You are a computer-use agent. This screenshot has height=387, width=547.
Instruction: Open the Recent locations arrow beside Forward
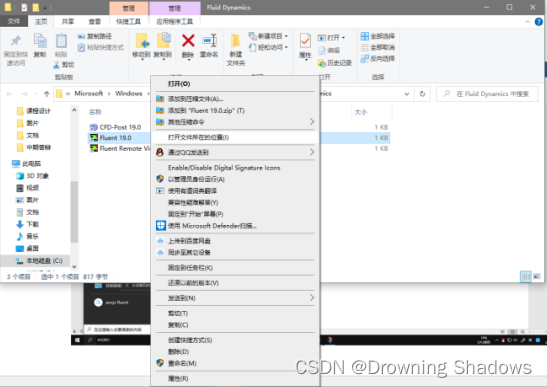(x=36, y=94)
